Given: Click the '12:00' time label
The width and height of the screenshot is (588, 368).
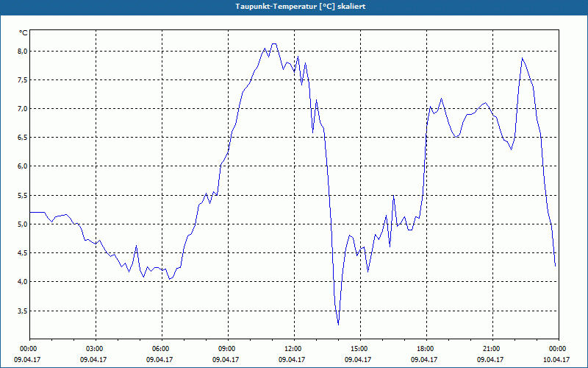Looking at the screenshot, I should tap(294, 349).
